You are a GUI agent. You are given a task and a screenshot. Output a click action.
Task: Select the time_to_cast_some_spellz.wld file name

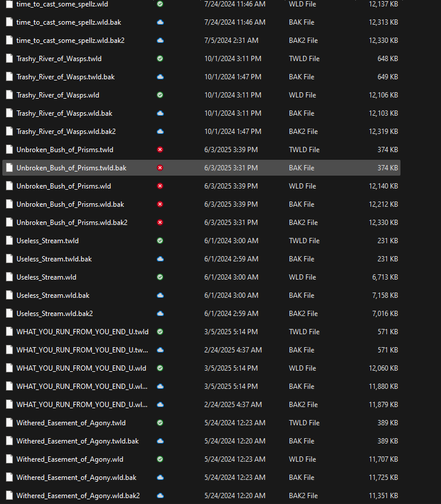click(62, 4)
